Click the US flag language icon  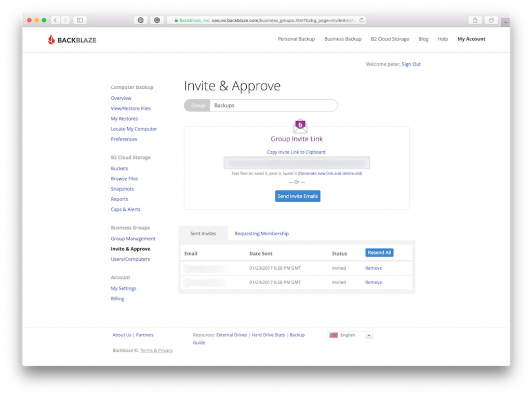(x=334, y=335)
